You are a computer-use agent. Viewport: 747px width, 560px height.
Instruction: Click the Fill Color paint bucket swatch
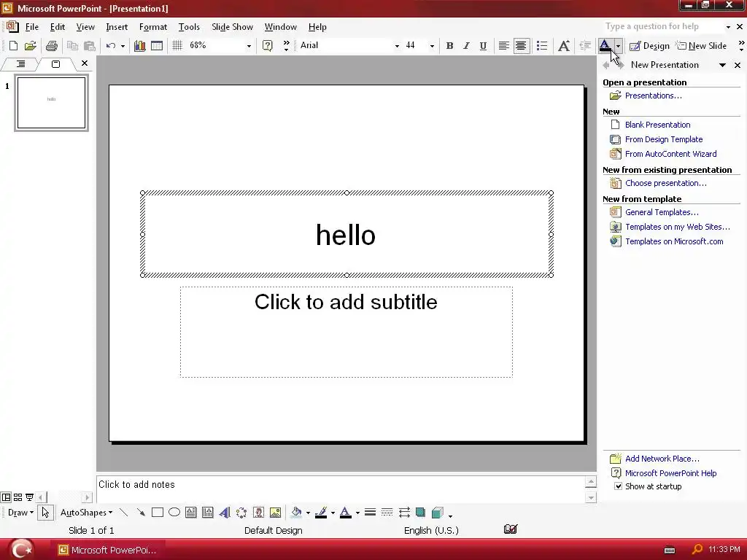(x=296, y=513)
